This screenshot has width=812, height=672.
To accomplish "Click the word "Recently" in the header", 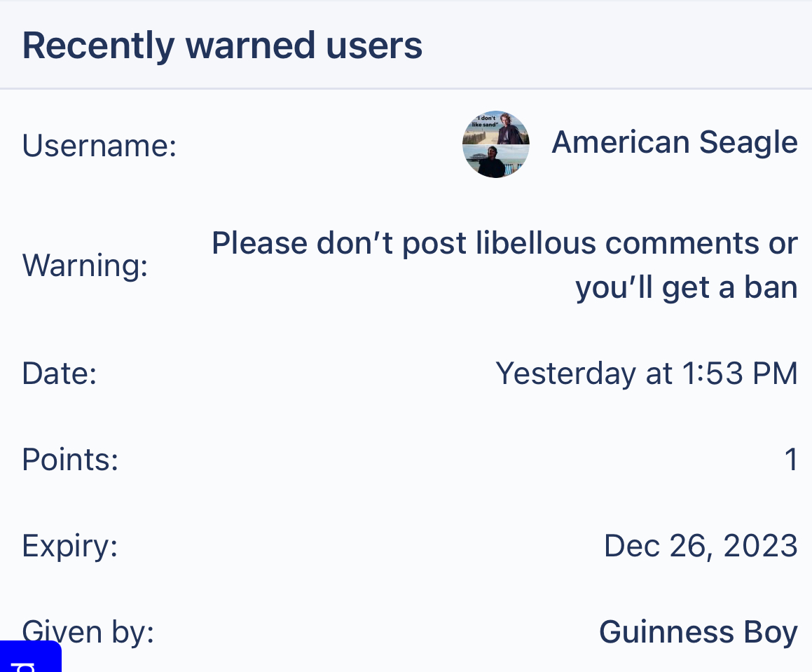I will 98,46.
